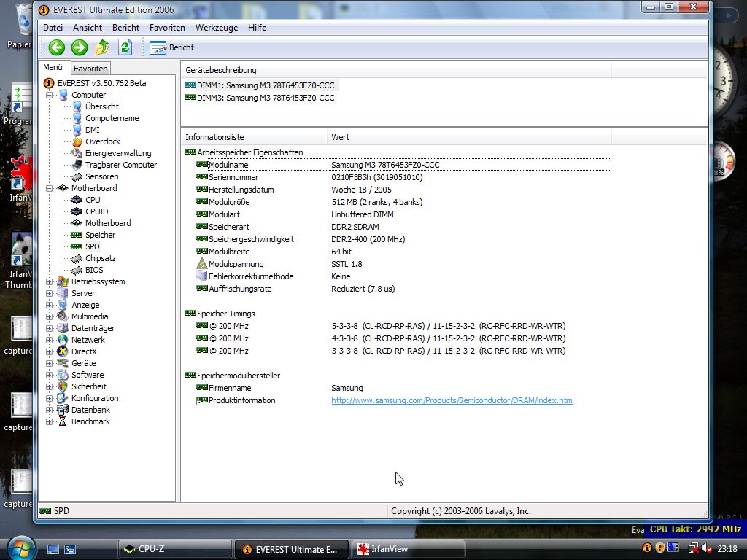Click the Wert column header
This screenshot has height=560, width=747.
[x=469, y=137]
